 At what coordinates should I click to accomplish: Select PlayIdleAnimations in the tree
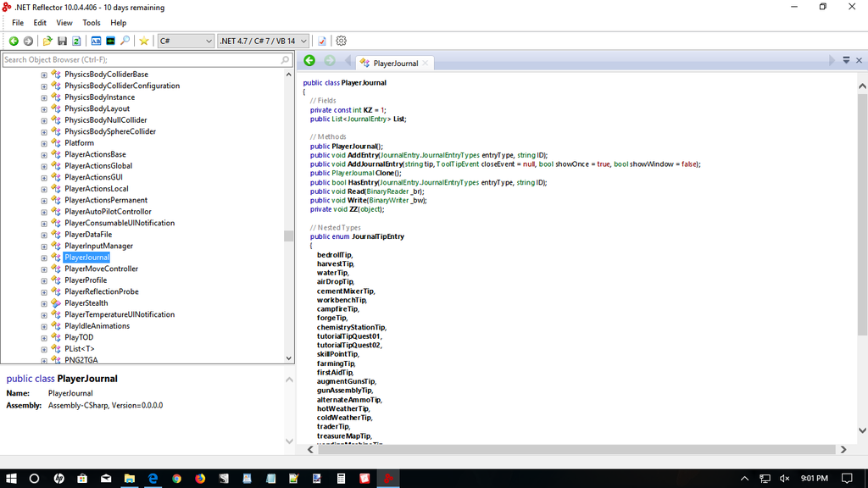coord(97,326)
